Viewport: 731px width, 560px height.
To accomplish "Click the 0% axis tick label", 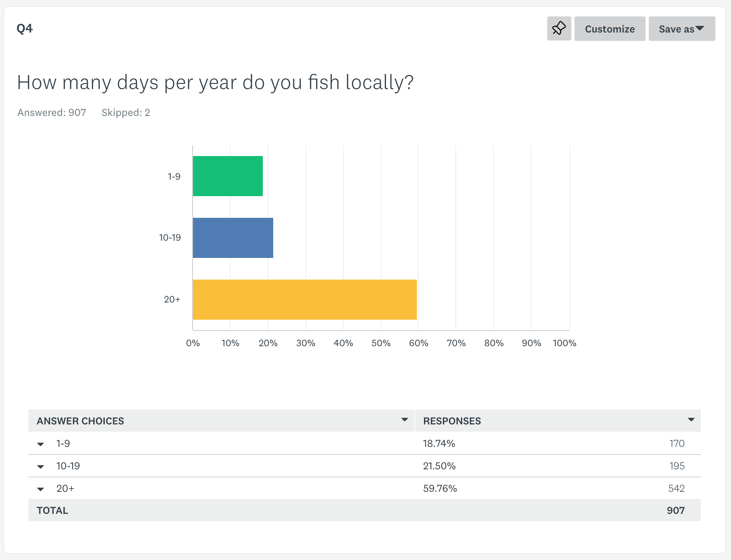I will click(193, 343).
